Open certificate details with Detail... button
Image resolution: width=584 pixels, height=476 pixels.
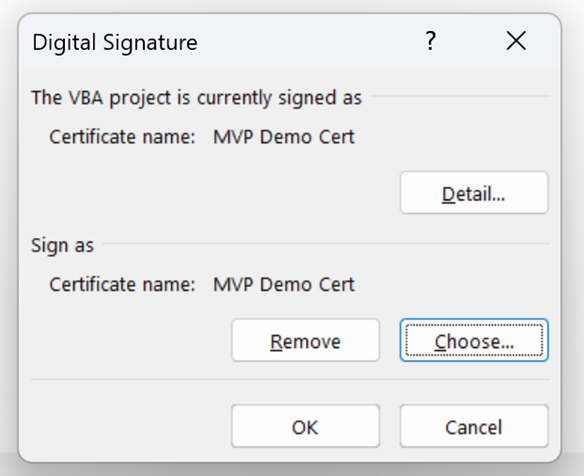[x=474, y=193]
